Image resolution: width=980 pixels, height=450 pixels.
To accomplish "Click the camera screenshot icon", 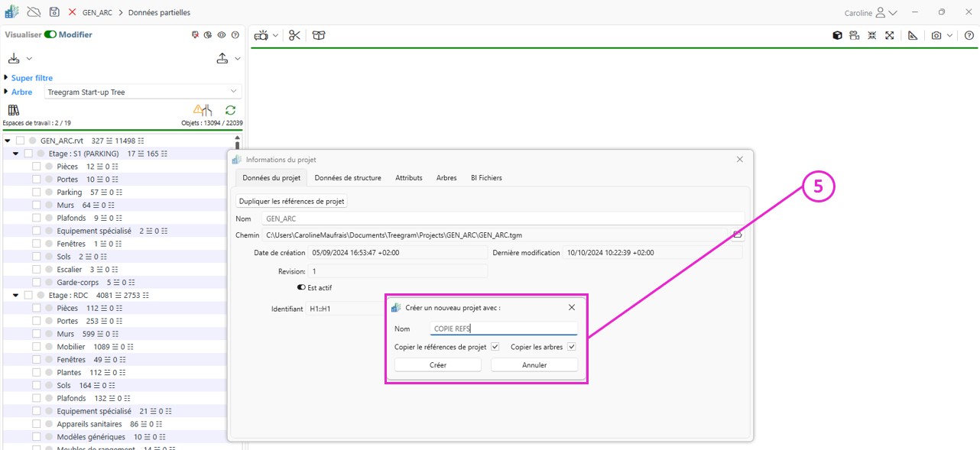I will tap(936, 35).
